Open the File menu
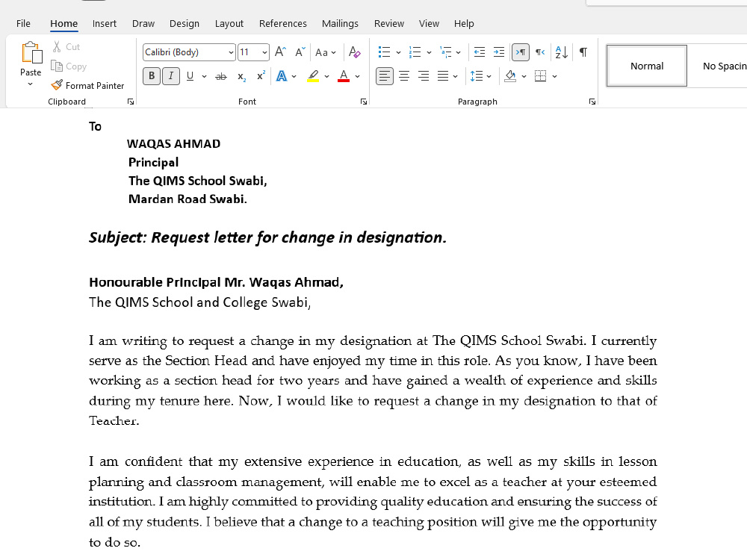This screenshot has width=747, height=560. click(x=23, y=23)
